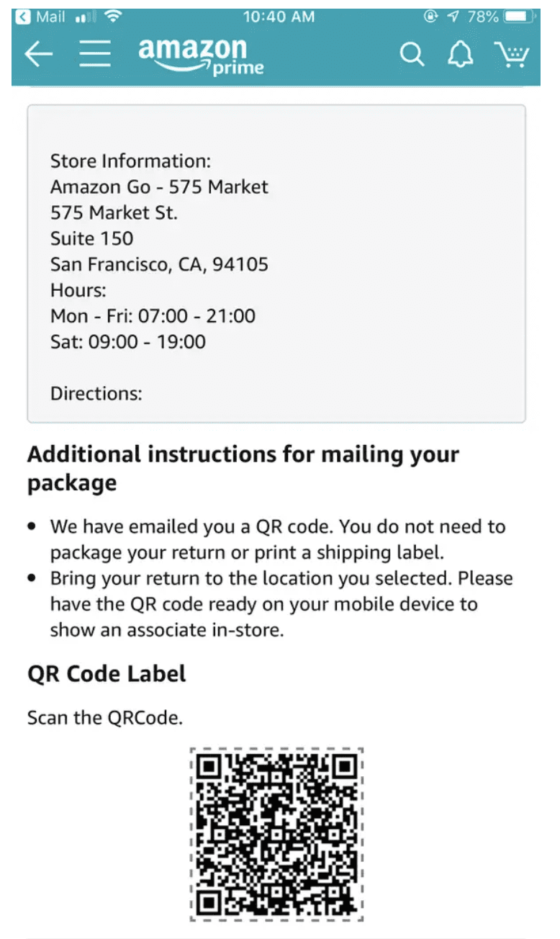Image resolution: width=560 pixels, height=939 pixels.
Task: Return to Mail app via status bar
Action: click(x=41, y=16)
